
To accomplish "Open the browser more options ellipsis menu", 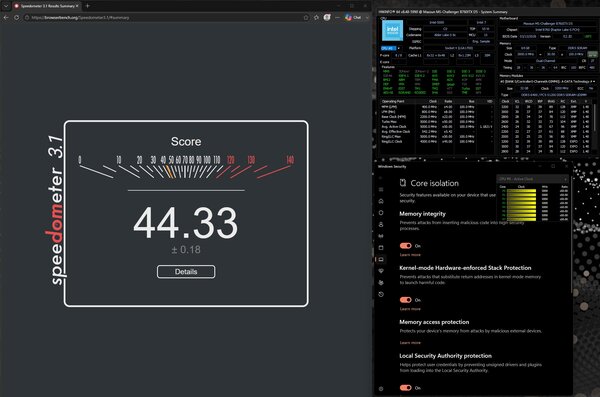I will click(337, 18).
